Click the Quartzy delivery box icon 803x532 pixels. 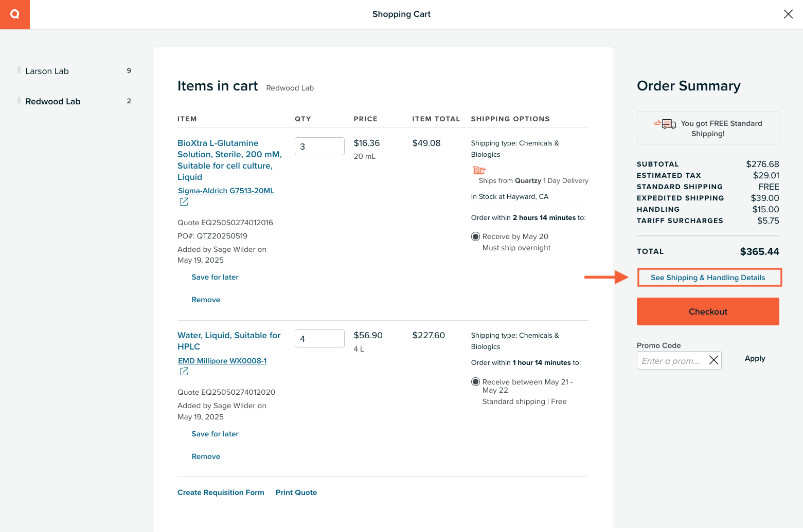479,170
